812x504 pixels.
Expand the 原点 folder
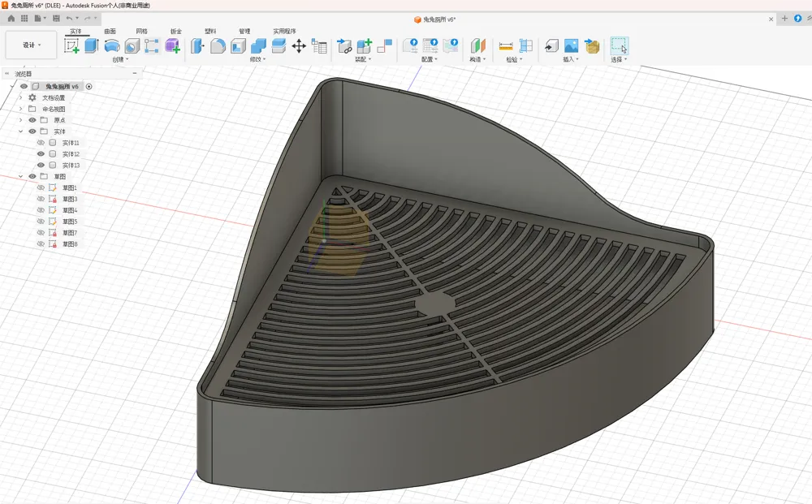click(x=21, y=120)
